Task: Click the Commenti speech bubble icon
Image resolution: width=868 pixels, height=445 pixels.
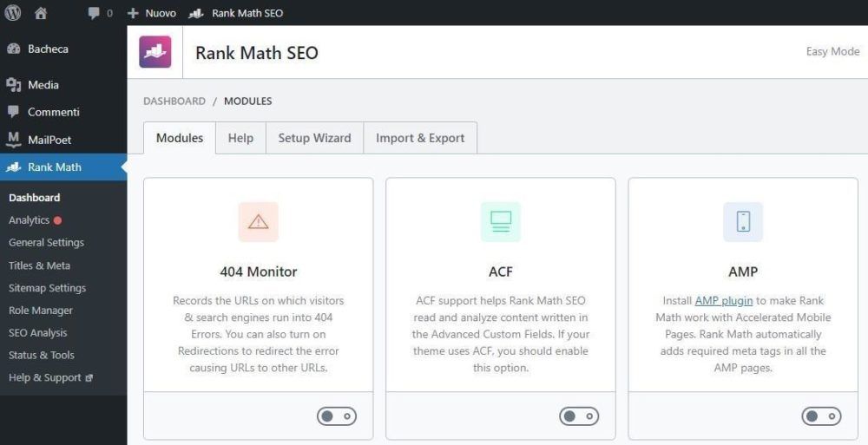Action: point(14,112)
